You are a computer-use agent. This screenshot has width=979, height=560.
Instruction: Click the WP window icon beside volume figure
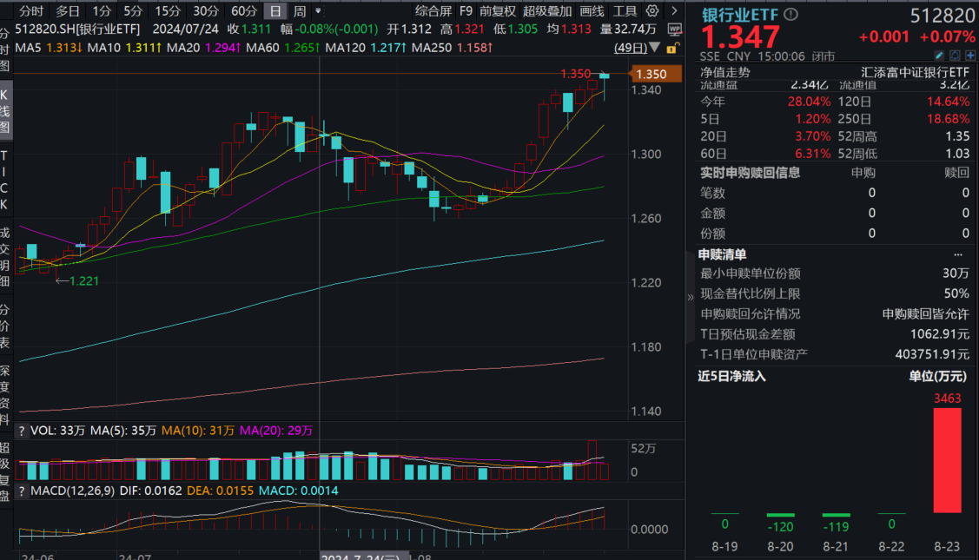coord(674,30)
